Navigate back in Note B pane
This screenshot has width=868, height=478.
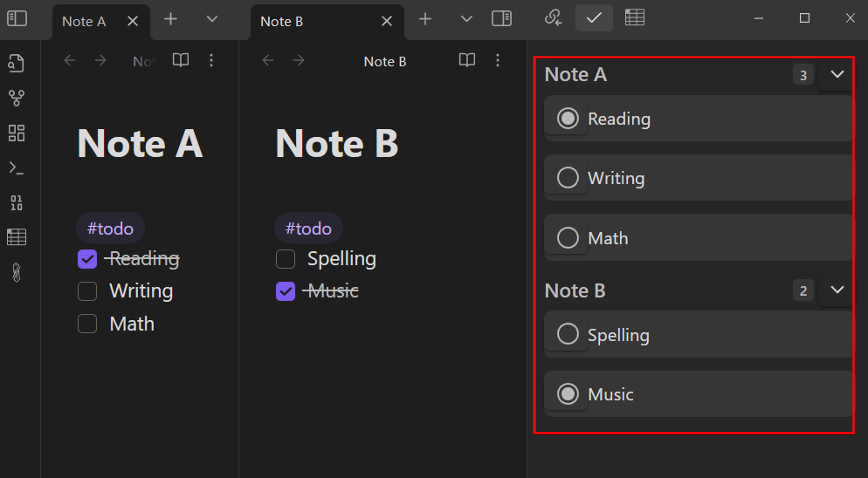pos(268,61)
